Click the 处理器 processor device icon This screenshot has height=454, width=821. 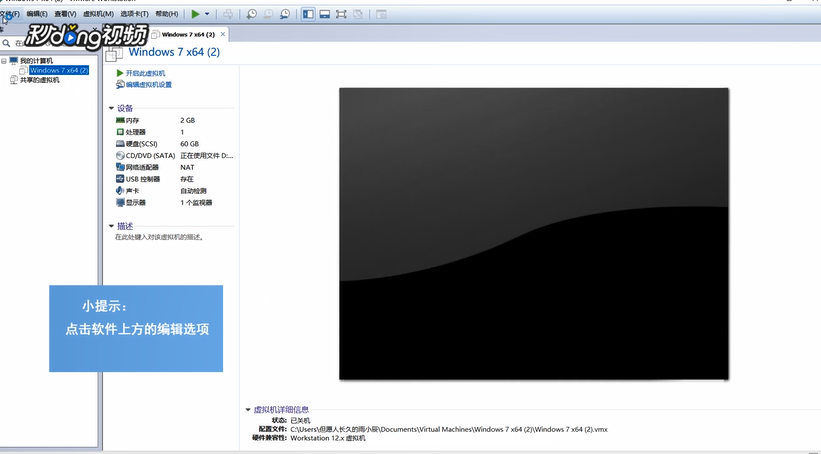[120, 132]
